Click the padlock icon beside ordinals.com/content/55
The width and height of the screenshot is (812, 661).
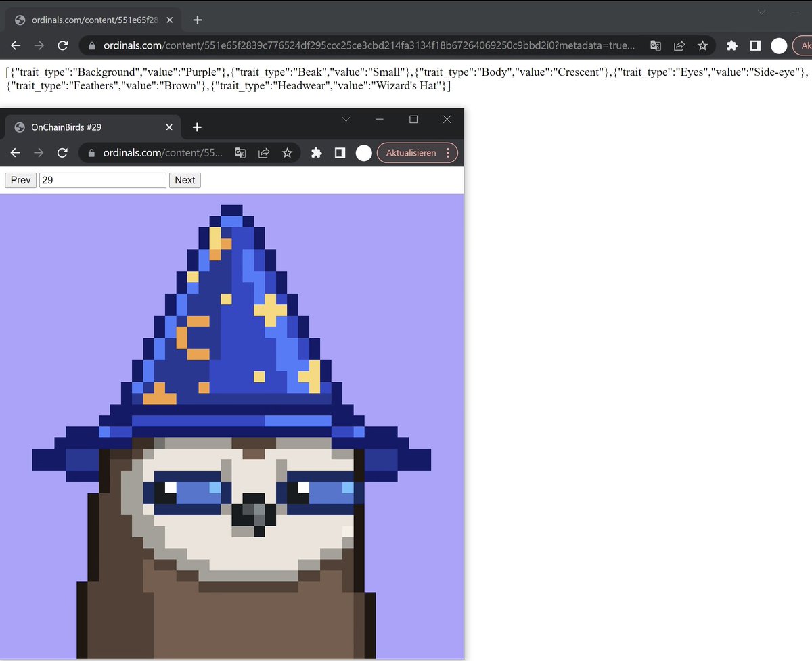coord(90,153)
